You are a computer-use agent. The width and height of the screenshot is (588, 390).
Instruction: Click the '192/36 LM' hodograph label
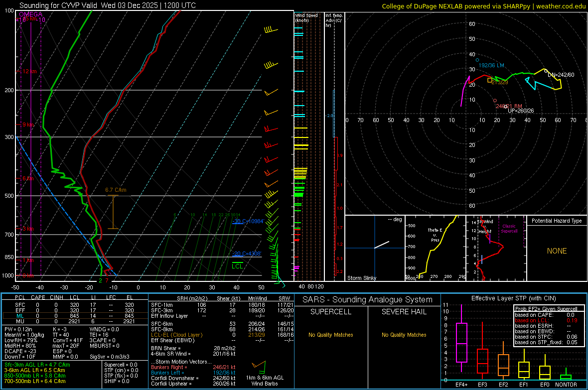pos(491,65)
